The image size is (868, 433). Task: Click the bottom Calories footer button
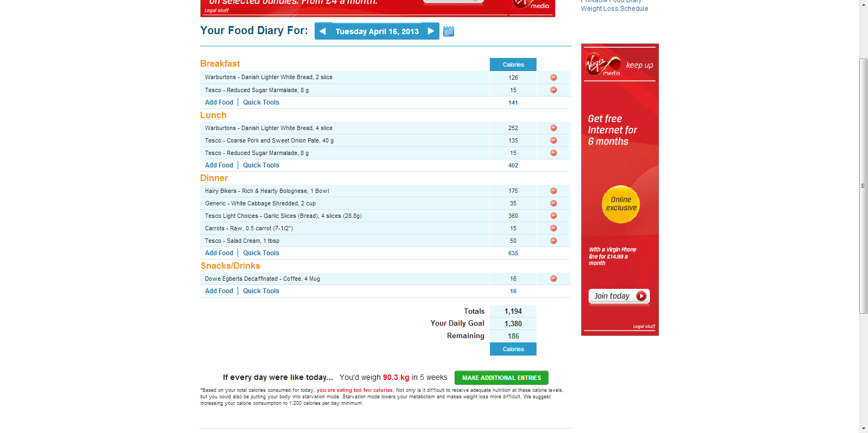tap(513, 349)
